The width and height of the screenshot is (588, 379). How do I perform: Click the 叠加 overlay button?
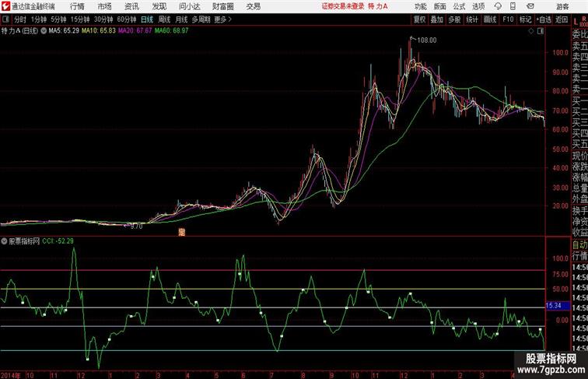tap(437, 19)
